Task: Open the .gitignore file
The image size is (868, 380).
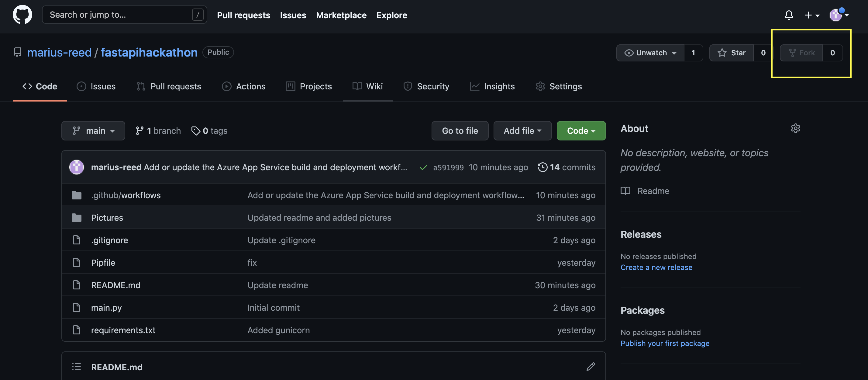Action: coord(109,240)
